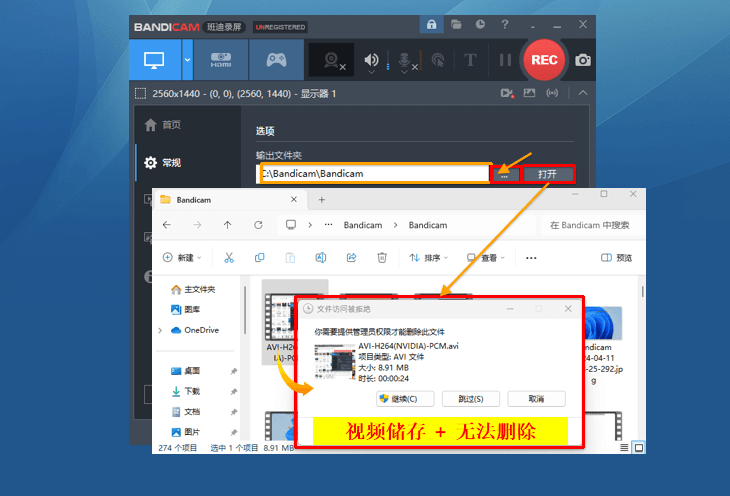Open scheduled recording clock icon
The image size is (730, 496).
[x=480, y=24]
